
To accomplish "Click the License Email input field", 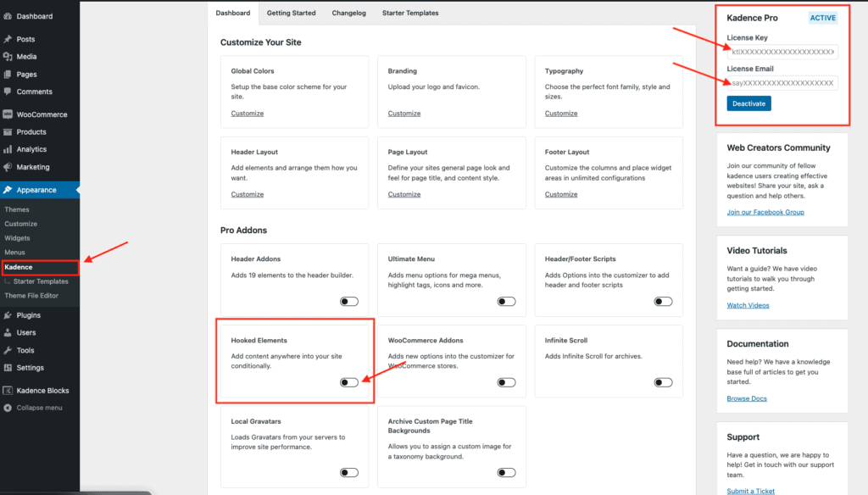I will (782, 83).
